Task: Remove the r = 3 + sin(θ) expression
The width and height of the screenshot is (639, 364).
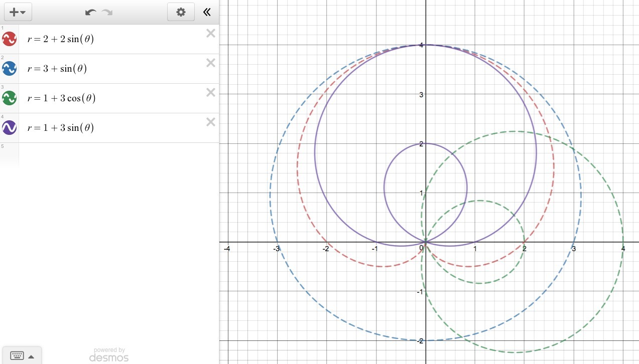Action: [x=211, y=63]
